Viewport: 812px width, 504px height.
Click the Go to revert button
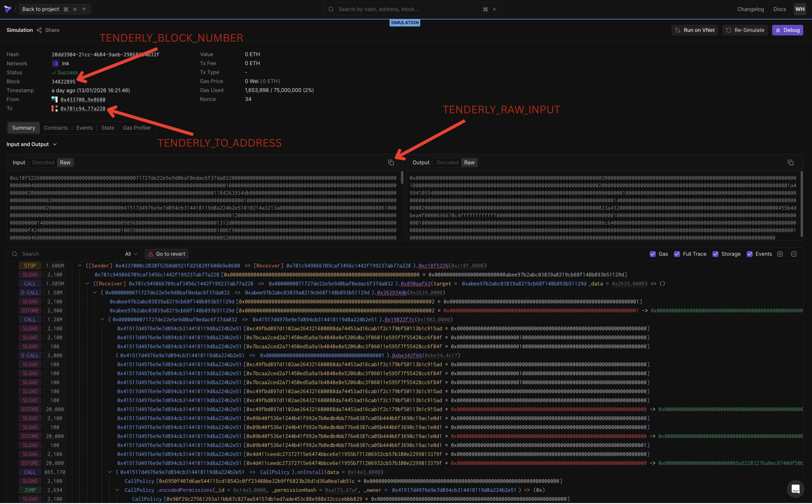coord(166,254)
